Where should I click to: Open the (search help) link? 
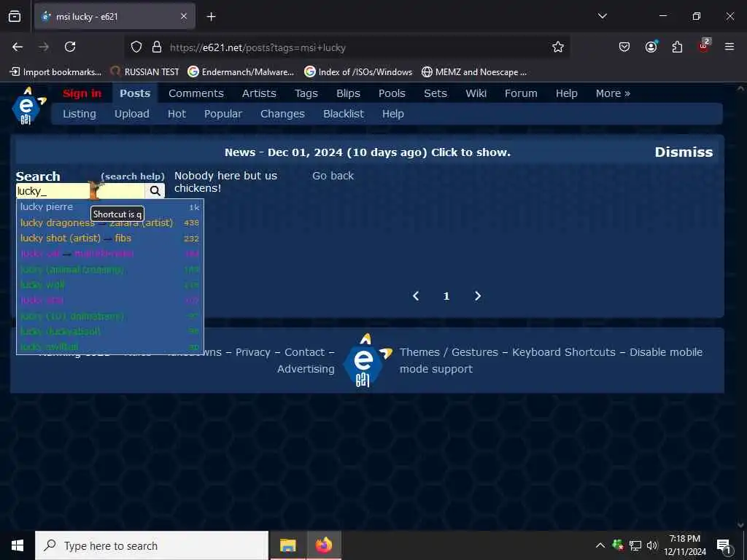click(x=133, y=176)
